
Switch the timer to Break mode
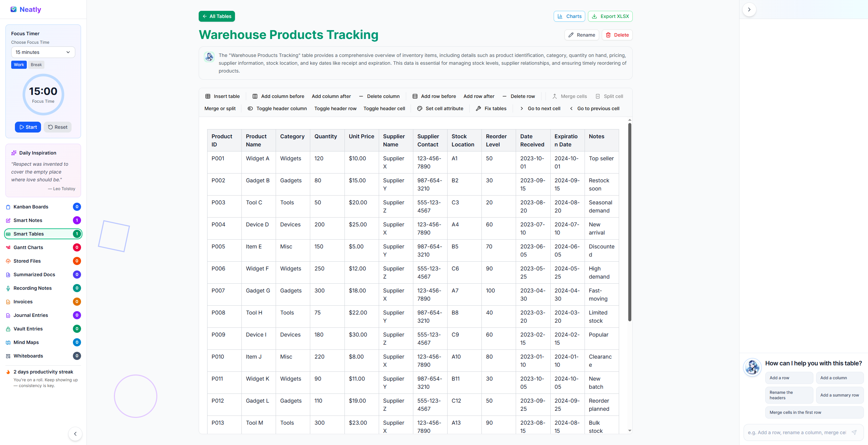coord(36,65)
